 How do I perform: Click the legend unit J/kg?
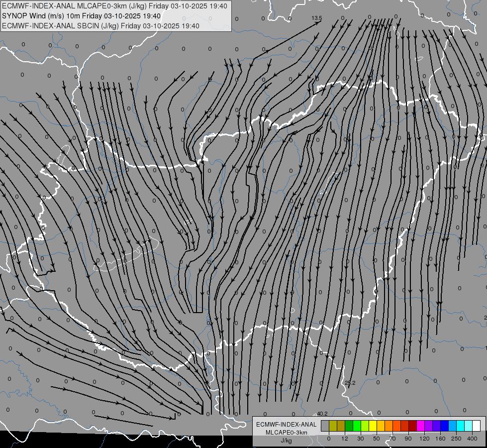pos(287,441)
